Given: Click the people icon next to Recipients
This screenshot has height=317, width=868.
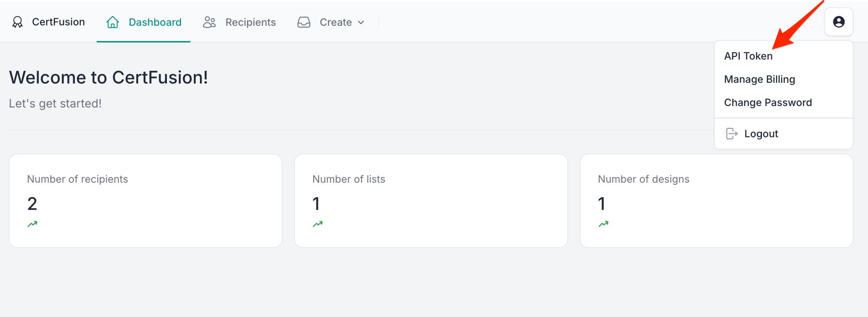Looking at the screenshot, I should click(209, 22).
